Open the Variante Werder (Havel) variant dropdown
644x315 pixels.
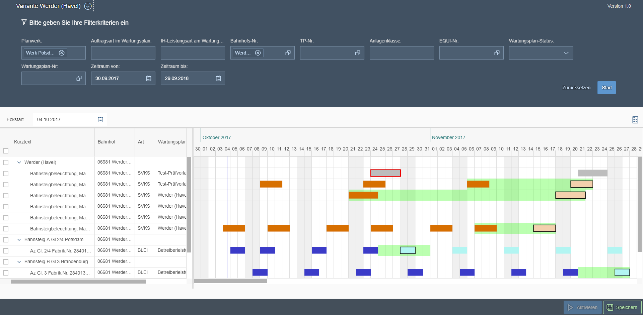click(87, 6)
